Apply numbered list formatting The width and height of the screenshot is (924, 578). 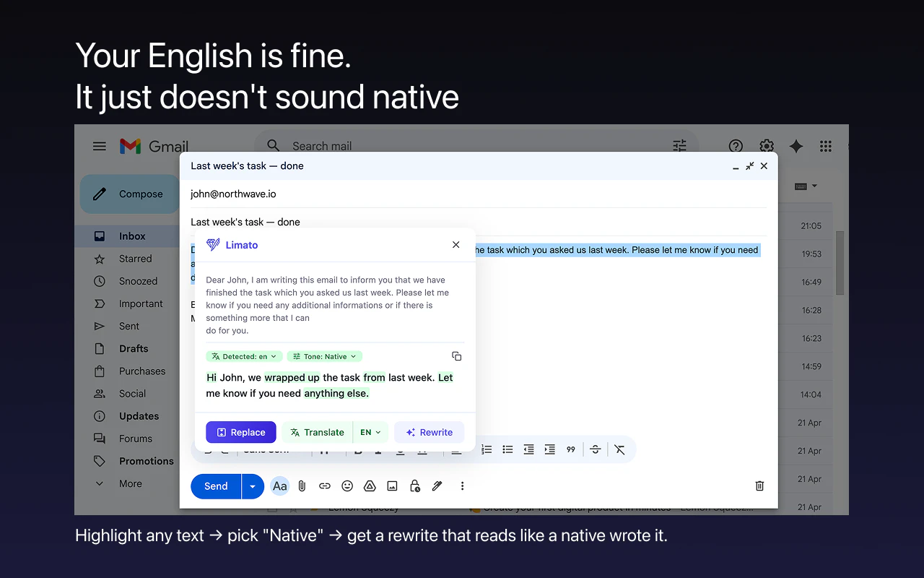coord(487,449)
